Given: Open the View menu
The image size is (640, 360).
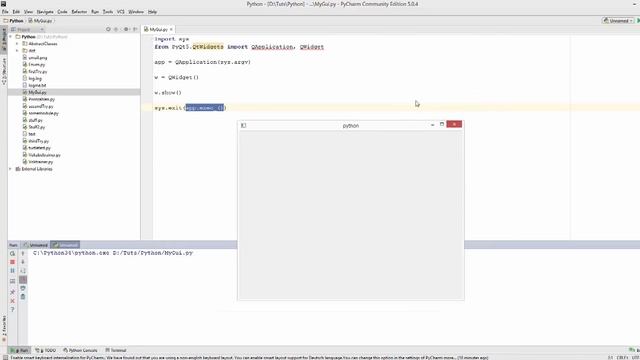Looking at the screenshot, I should 28,12.
